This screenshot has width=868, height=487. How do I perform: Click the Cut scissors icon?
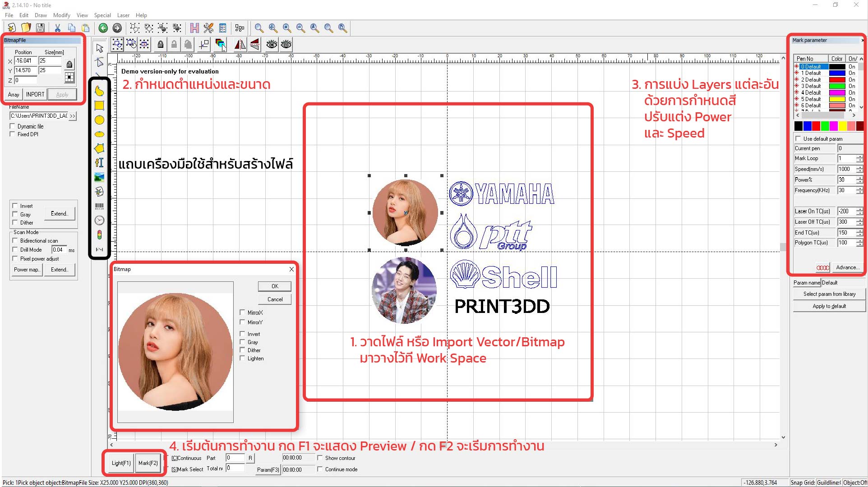click(58, 28)
